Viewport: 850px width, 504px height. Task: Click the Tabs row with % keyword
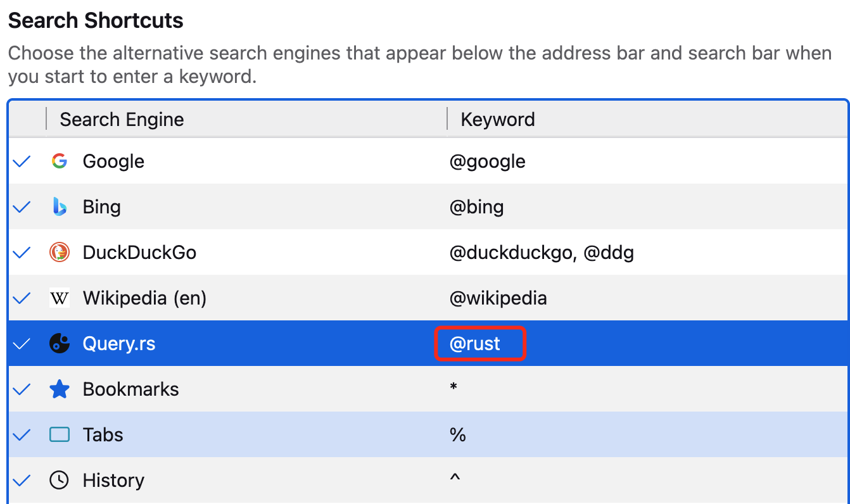(253, 434)
